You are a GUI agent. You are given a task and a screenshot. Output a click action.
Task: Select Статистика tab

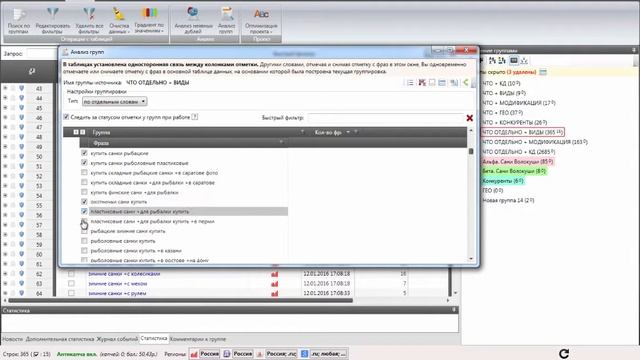tap(154, 338)
